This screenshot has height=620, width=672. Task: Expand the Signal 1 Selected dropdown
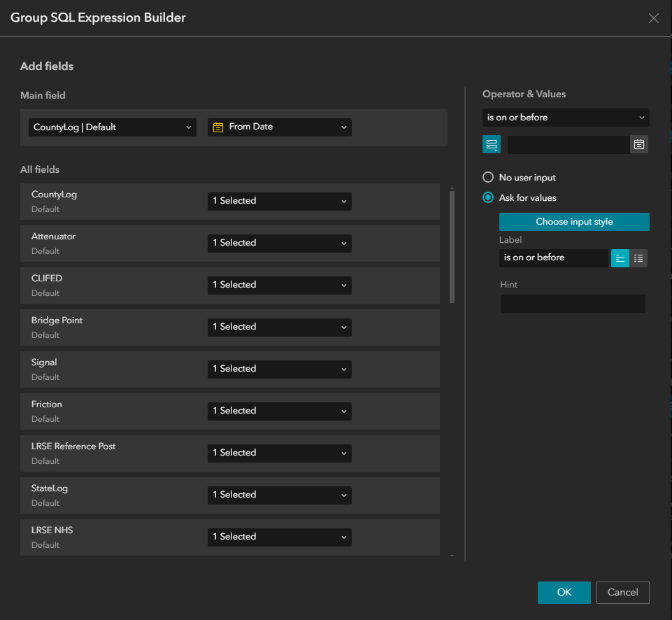279,369
